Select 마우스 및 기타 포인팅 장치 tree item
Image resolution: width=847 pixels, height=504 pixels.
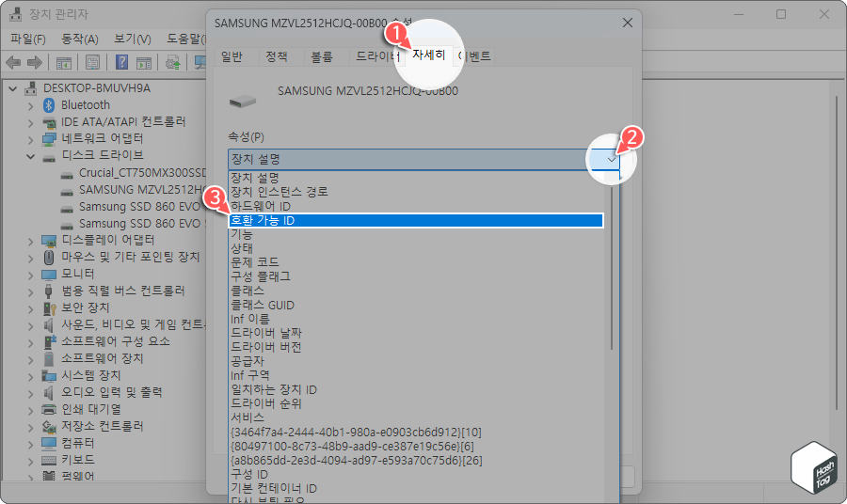130,257
